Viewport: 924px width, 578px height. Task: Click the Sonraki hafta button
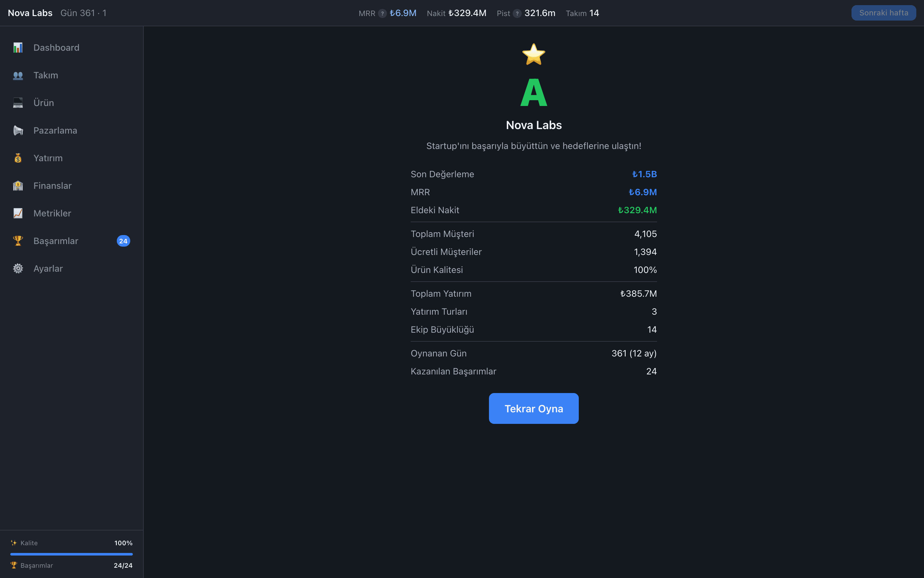point(884,13)
